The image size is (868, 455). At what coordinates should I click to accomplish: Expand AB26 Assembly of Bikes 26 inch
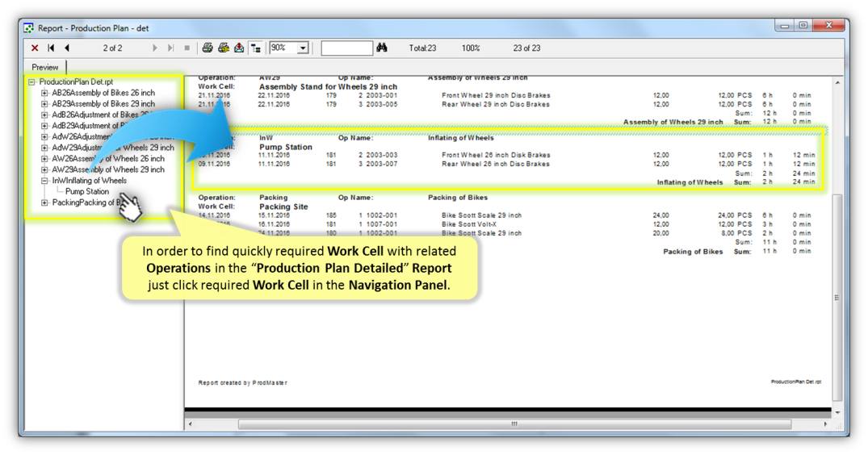(x=44, y=93)
